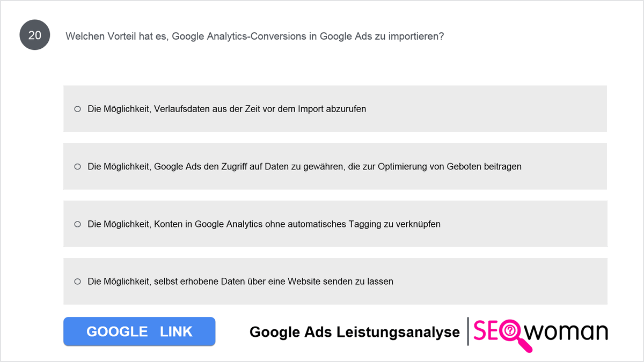This screenshot has width=644, height=362.
Task: Click the answer text about Zugriff auf Daten gewähren
Action: 305,166
